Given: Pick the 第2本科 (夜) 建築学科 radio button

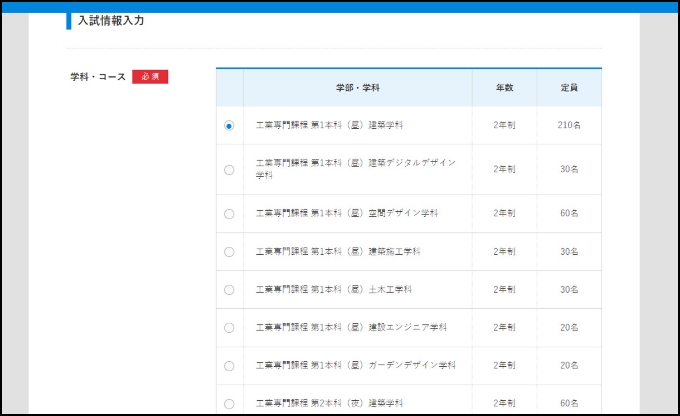Looking at the screenshot, I should point(229,404).
